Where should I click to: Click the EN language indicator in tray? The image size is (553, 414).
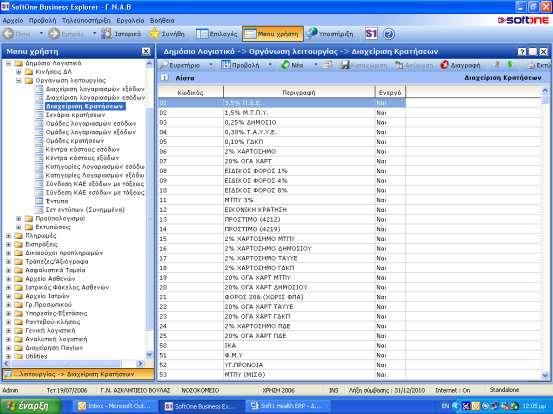coord(445,406)
